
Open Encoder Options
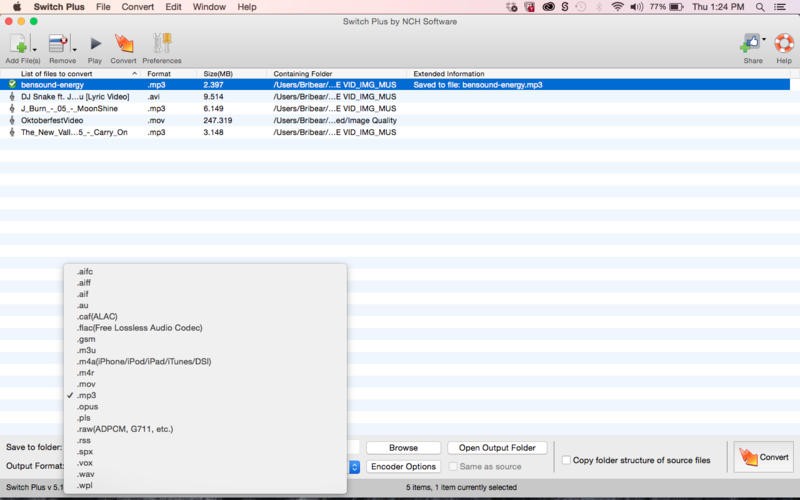coord(403,466)
